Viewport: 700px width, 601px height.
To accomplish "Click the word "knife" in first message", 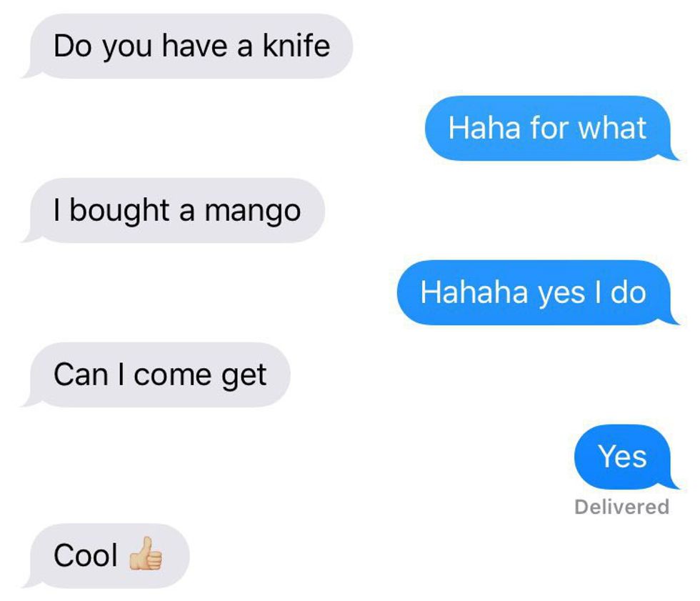I will [296, 45].
